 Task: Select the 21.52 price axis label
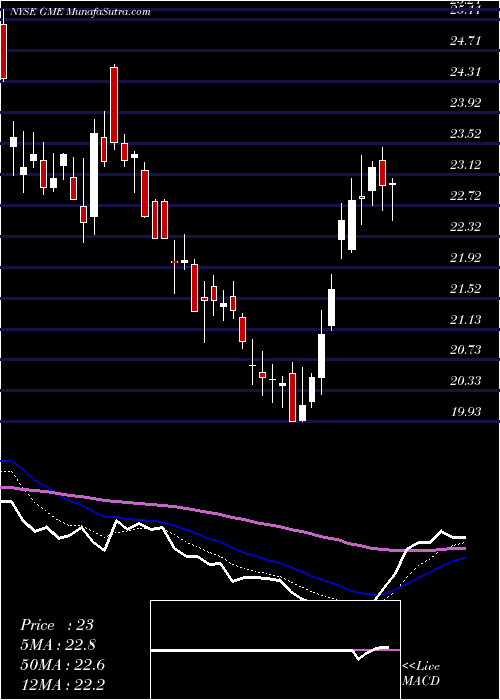pos(465,289)
